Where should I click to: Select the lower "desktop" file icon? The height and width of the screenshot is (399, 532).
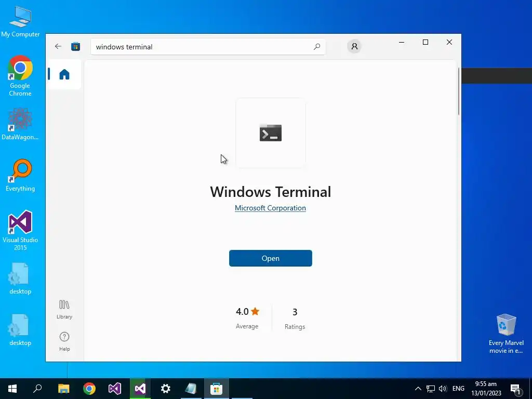(x=20, y=330)
